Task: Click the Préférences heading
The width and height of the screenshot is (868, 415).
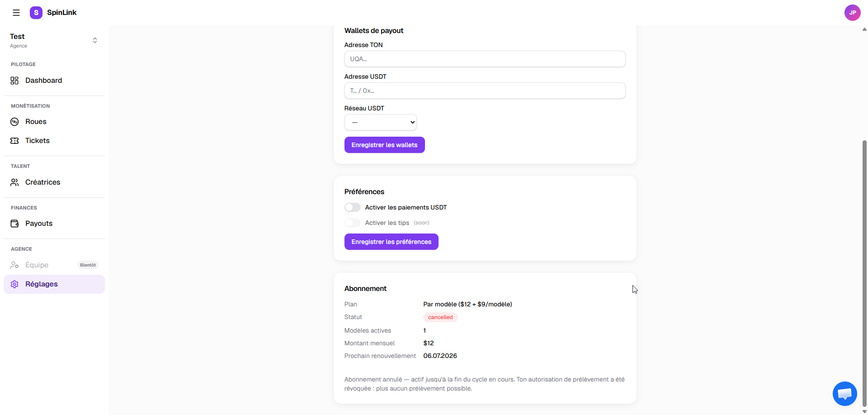Action: tap(364, 192)
